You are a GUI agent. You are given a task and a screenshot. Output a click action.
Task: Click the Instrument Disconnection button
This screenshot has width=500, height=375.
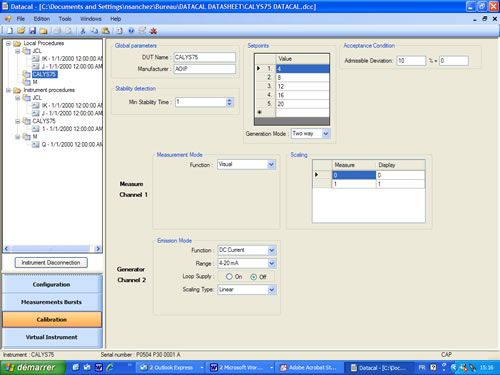point(51,263)
